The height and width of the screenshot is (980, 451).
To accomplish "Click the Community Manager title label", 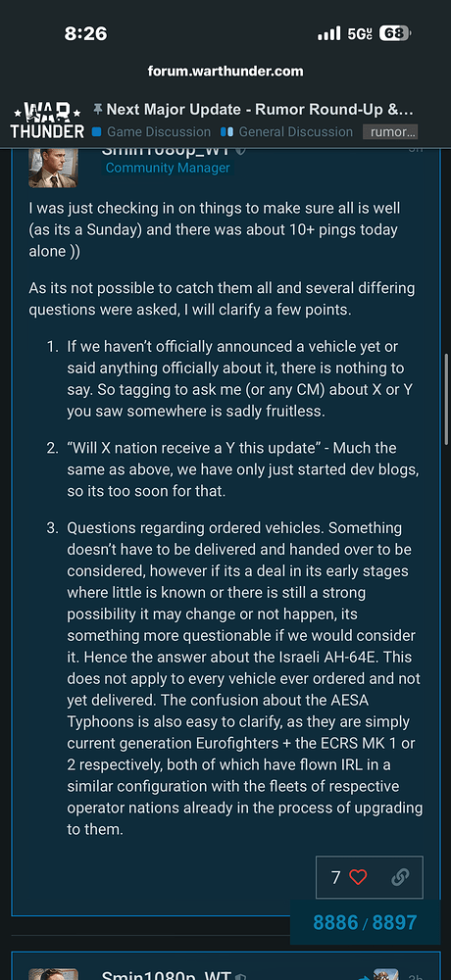I will click(168, 168).
